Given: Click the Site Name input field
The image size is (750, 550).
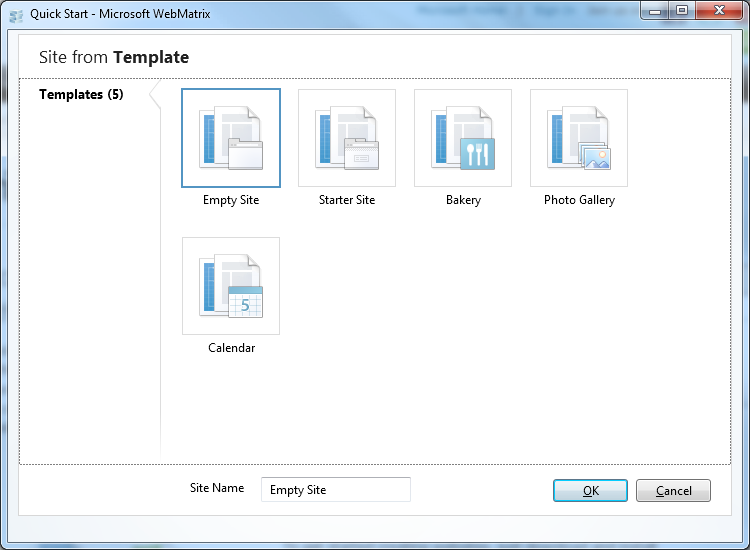Looking at the screenshot, I should (x=336, y=489).
